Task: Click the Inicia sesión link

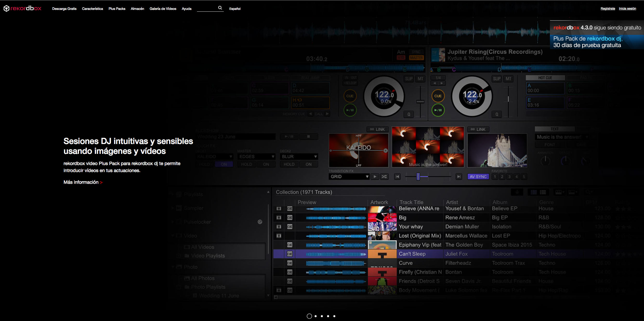Action: [x=628, y=9]
